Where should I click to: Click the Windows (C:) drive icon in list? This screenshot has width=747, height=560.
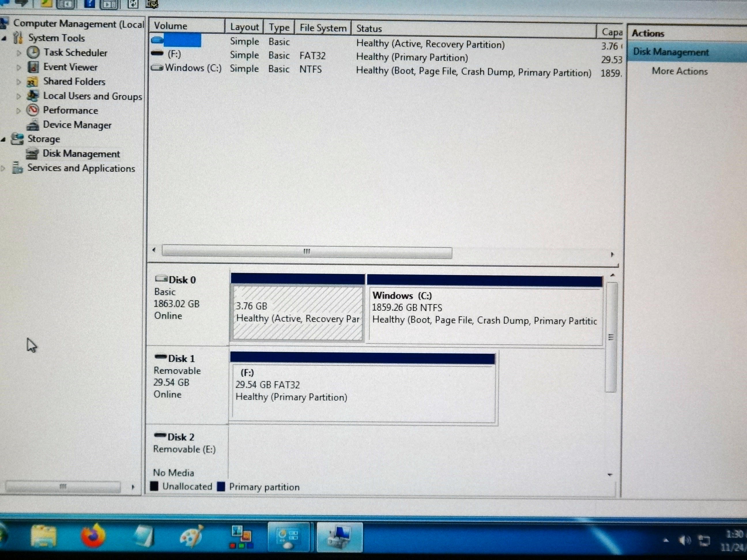point(157,67)
